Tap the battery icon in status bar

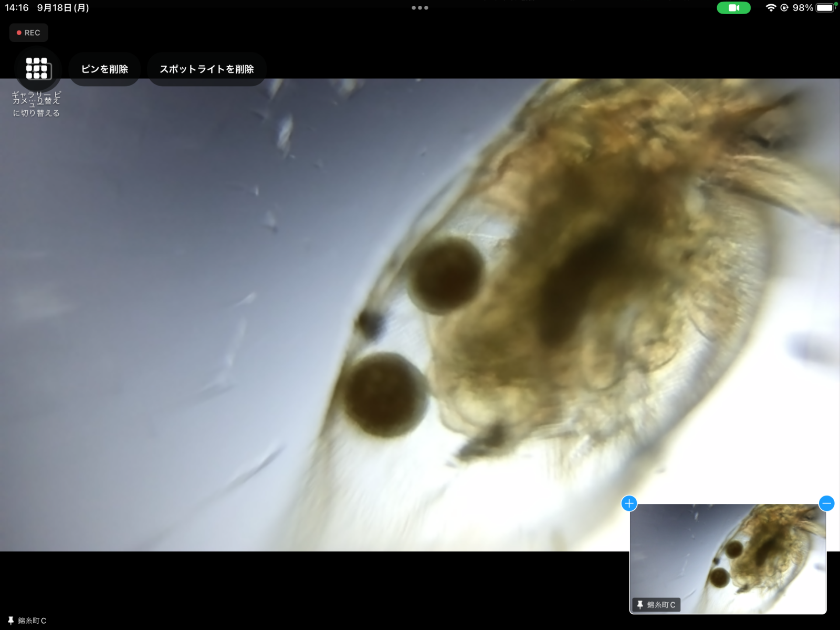click(825, 8)
